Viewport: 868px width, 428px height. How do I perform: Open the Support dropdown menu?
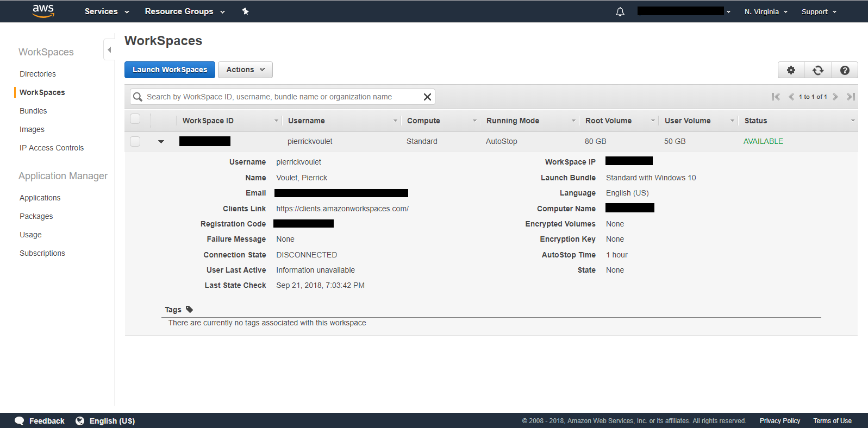click(819, 11)
